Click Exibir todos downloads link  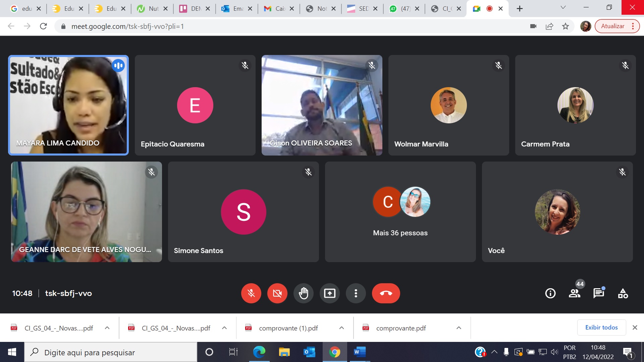pos(601,327)
